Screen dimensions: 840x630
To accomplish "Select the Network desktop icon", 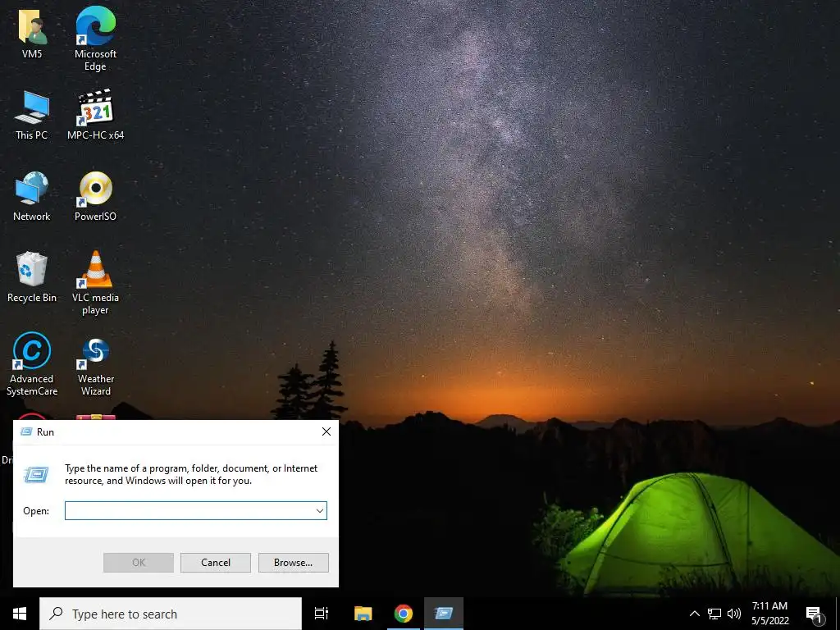I will tap(32, 196).
